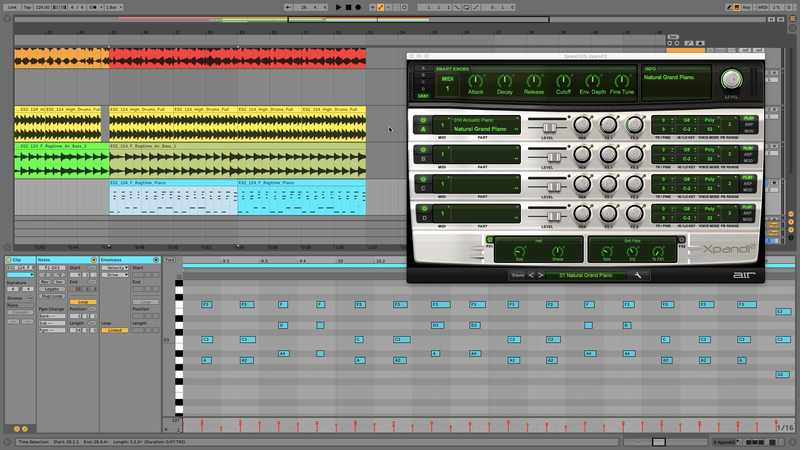Toggle the FX1 Hall effect power
This screenshot has width=800, height=450.
tap(490, 240)
